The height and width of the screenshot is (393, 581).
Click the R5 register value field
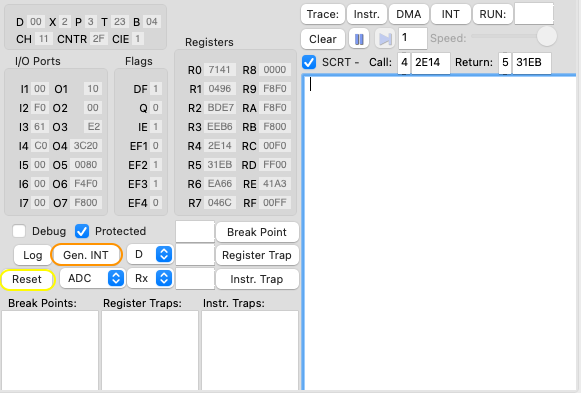point(220,164)
